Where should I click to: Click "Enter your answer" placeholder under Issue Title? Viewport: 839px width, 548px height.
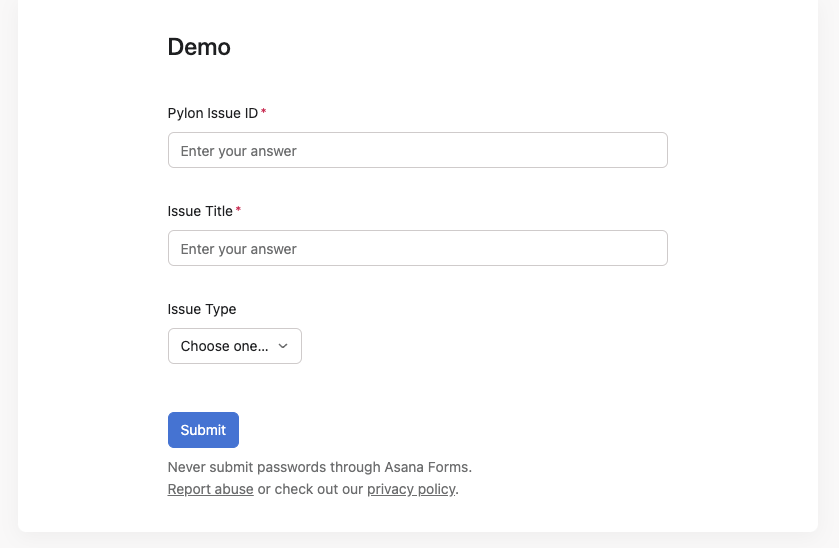pyautogui.click(x=238, y=249)
